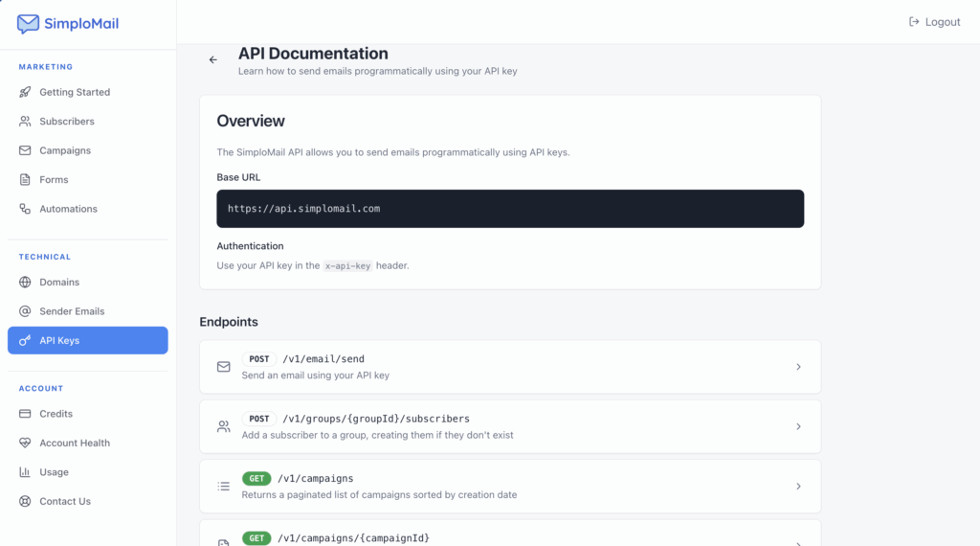The image size is (980, 546).
Task: Expand the /v1/email/send endpoint chevron
Action: [x=798, y=367]
